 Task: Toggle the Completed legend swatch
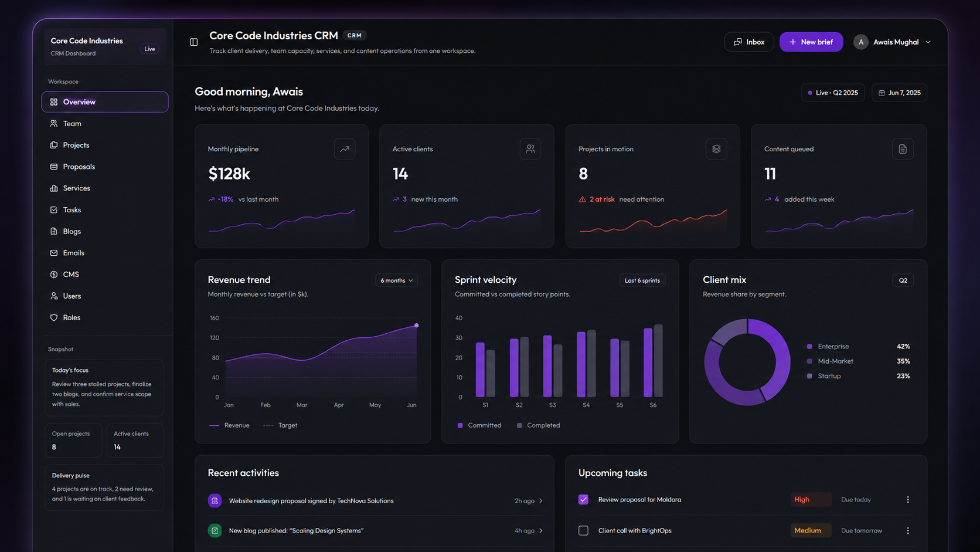[x=519, y=425]
